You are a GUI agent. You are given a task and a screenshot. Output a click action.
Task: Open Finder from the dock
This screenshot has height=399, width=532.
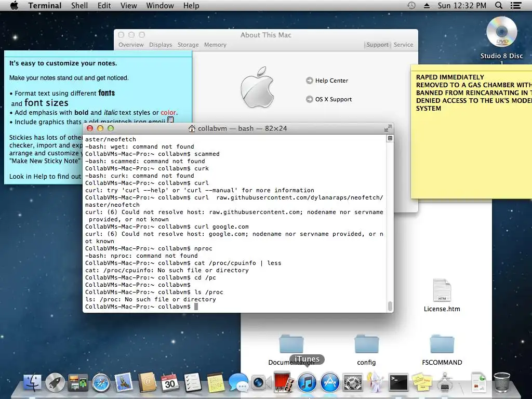[33, 382]
